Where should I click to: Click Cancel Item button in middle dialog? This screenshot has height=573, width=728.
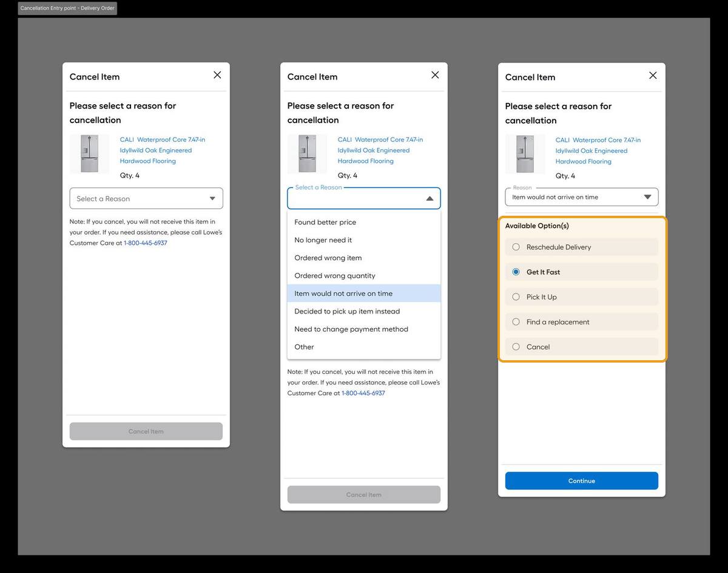point(364,495)
